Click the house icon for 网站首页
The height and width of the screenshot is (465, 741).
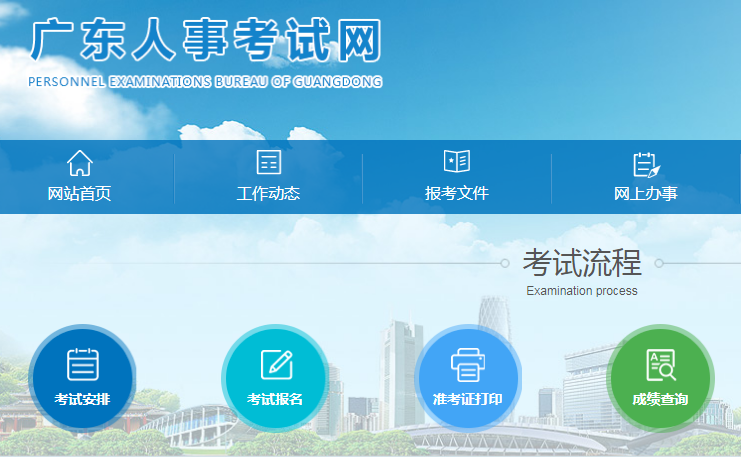point(80,162)
